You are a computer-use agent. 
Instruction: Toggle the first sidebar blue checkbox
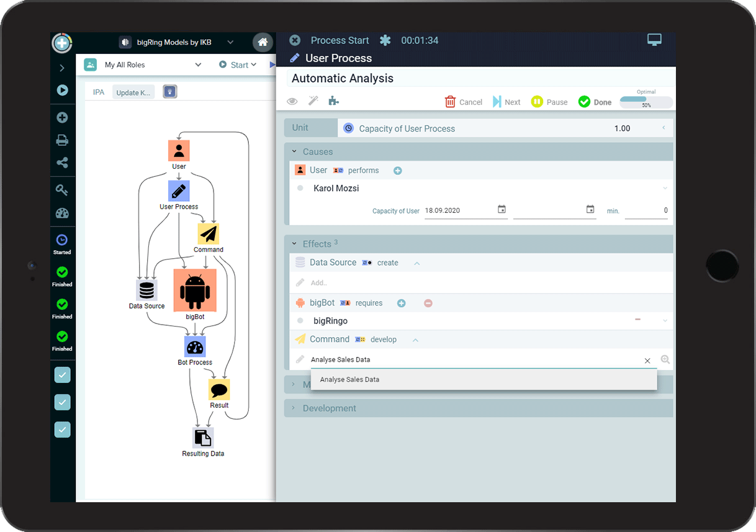tap(62, 375)
